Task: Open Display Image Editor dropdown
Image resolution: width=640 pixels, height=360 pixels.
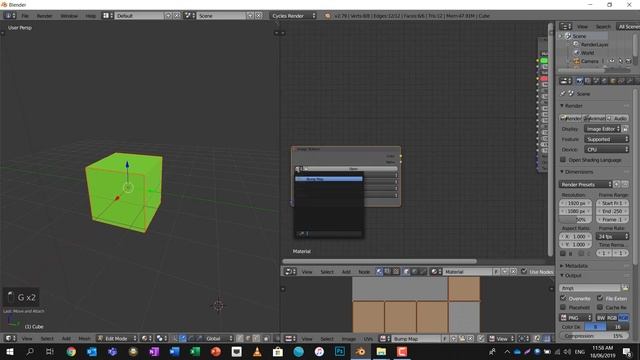Action: (602, 129)
